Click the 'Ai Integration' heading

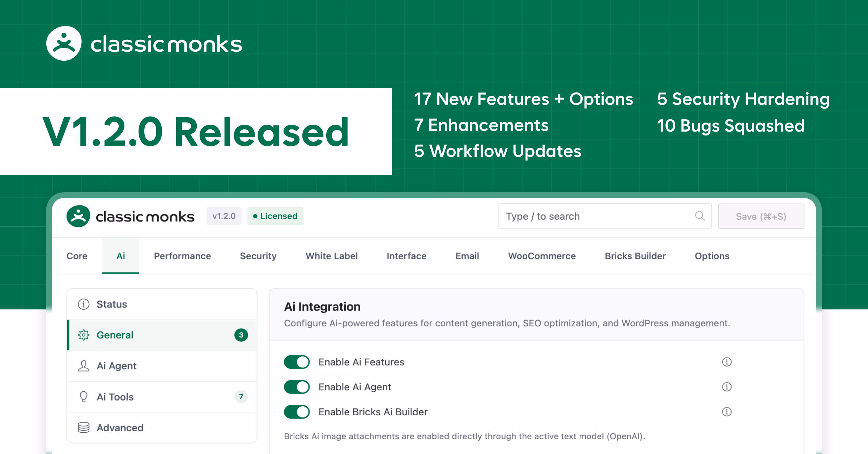coord(322,307)
